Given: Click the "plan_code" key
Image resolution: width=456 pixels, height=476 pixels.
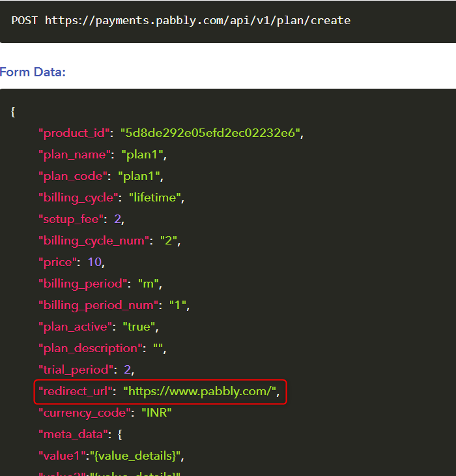Looking at the screenshot, I should [73, 176].
